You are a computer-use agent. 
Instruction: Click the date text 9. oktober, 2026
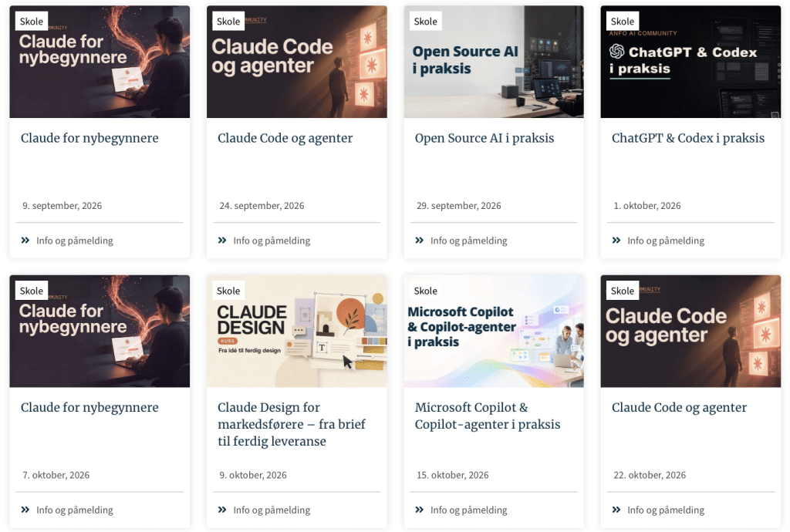click(x=253, y=475)
